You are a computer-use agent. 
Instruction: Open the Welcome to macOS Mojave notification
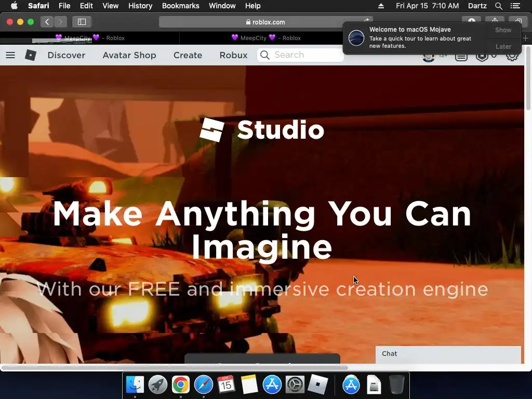pos(414,37)
